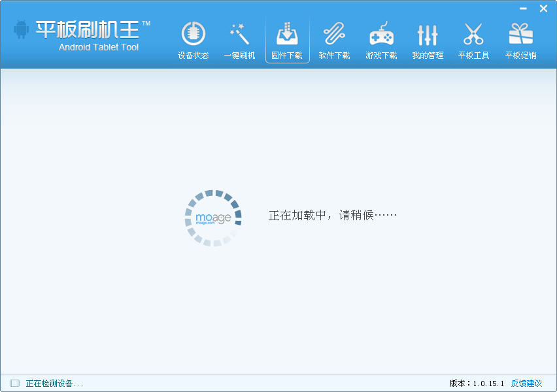Click the 正在加载中 loading message

[x=333, y=215]
